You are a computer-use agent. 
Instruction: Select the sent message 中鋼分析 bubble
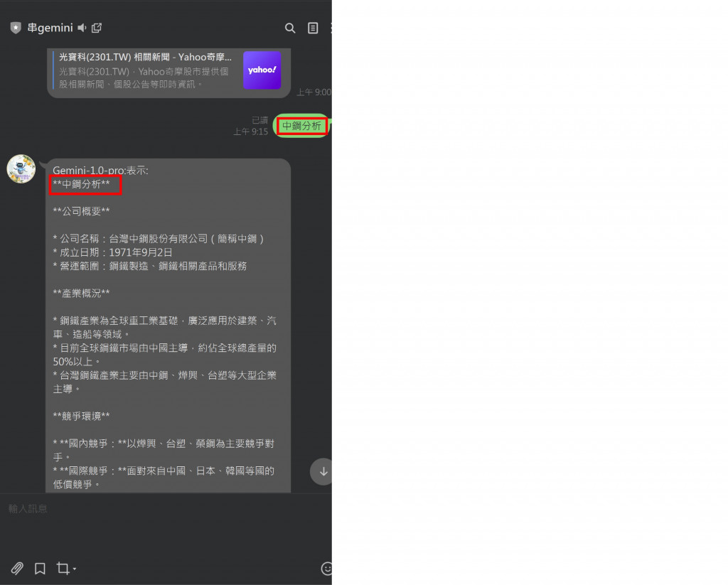(301, 126)
